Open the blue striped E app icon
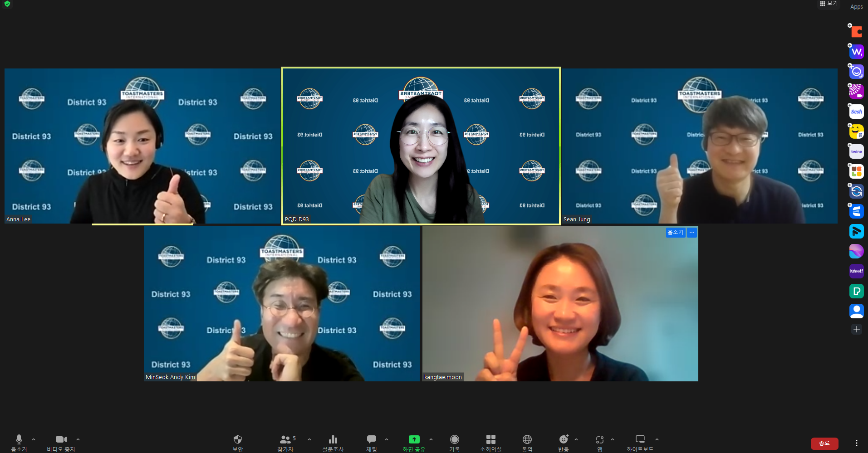Screen dimensions: 868x453 [x=856, y=211]
